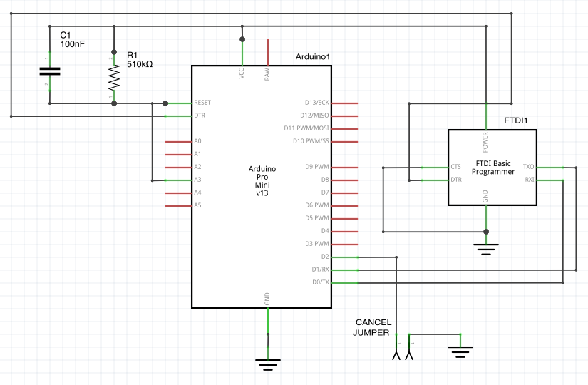588x385 pixels.
Task: Select the Arduino1 part label
Action: click(313, 56)
